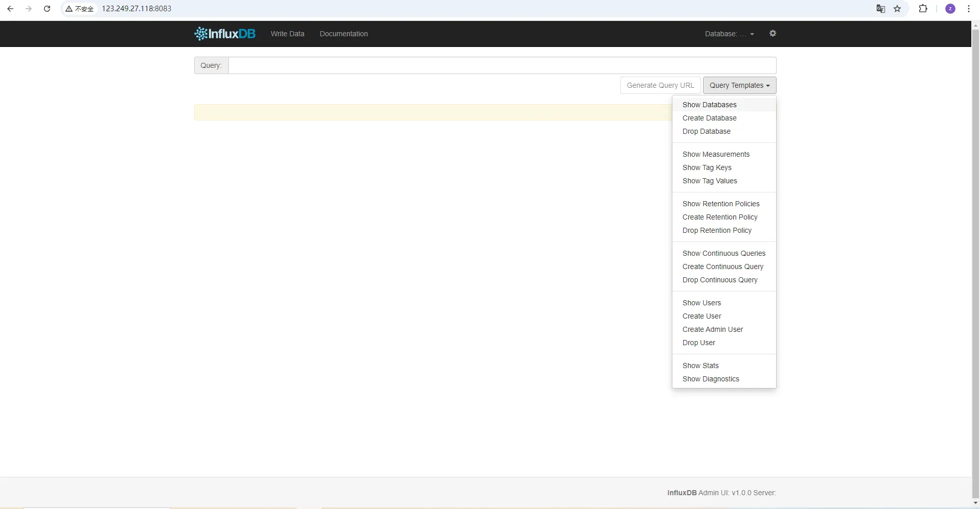Click the scrollbar up arrow
Screen dimensions: 980x509
pyautogui.click(x=975, y=25)
